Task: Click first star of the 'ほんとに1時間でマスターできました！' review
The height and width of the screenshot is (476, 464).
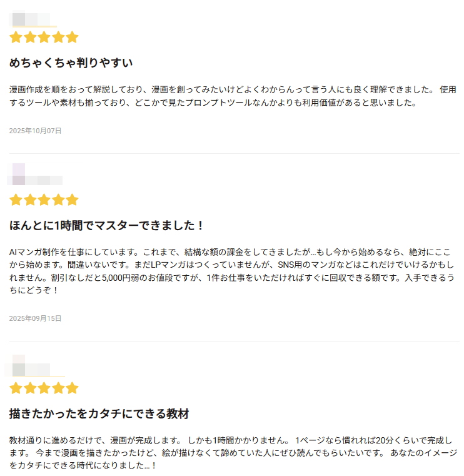Action: coord(16,200)
